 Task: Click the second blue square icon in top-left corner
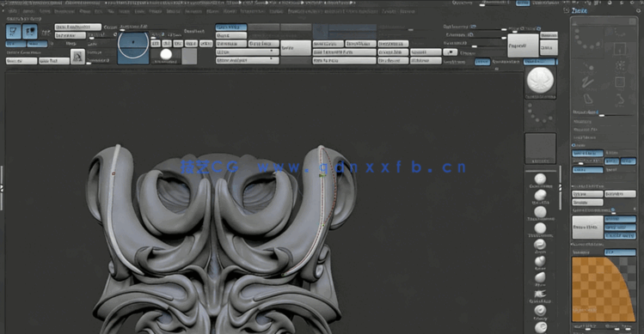click(x=30, y=32)
